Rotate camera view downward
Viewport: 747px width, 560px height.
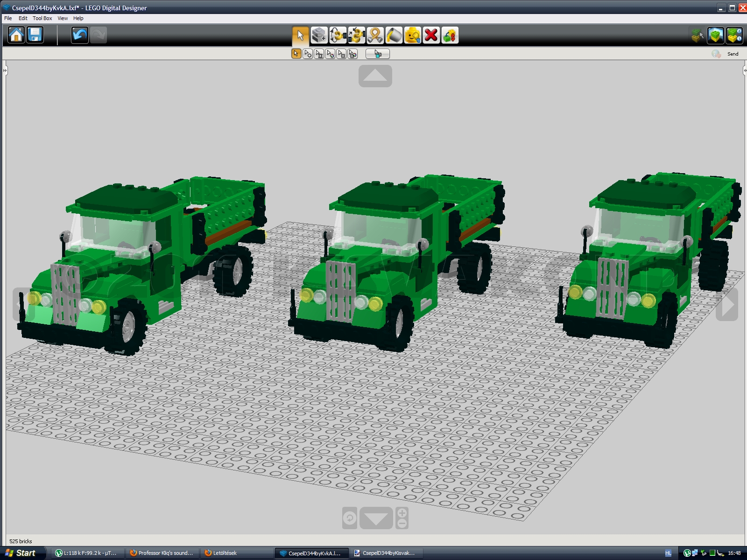[376, 518]
